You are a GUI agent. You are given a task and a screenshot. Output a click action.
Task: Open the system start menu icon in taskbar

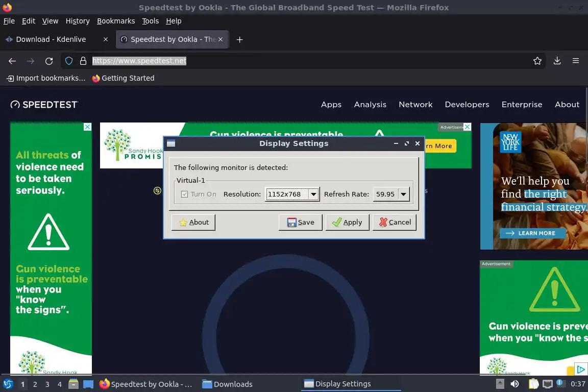click(x=8, y=384)
